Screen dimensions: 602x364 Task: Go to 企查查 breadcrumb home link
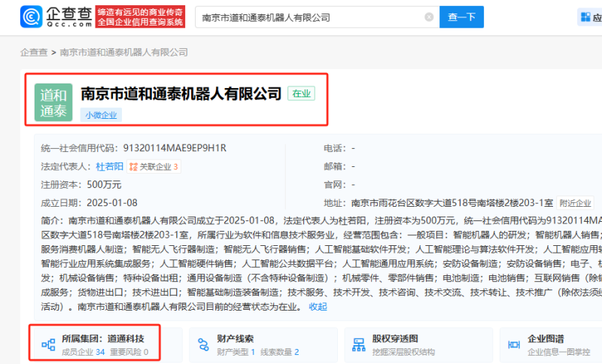(33, 52)
